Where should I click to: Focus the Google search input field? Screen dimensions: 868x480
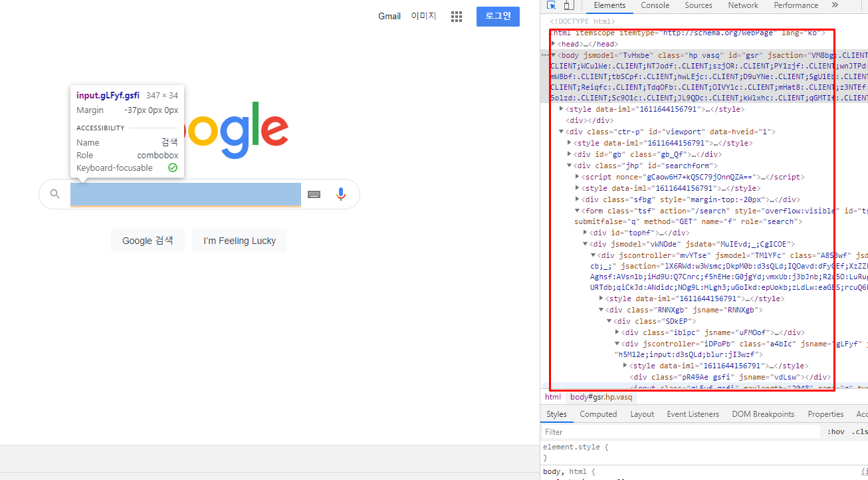tap(185, 195)
